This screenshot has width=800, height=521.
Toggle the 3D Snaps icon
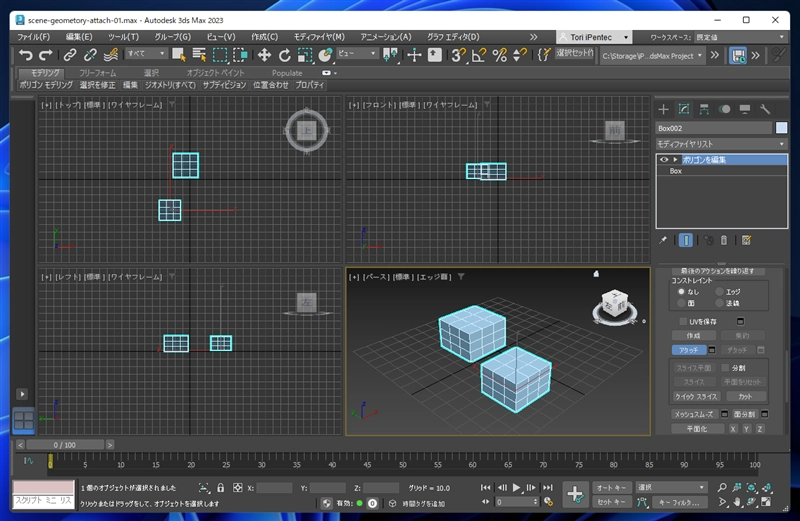pyautogui.click(x=458, y=55)
